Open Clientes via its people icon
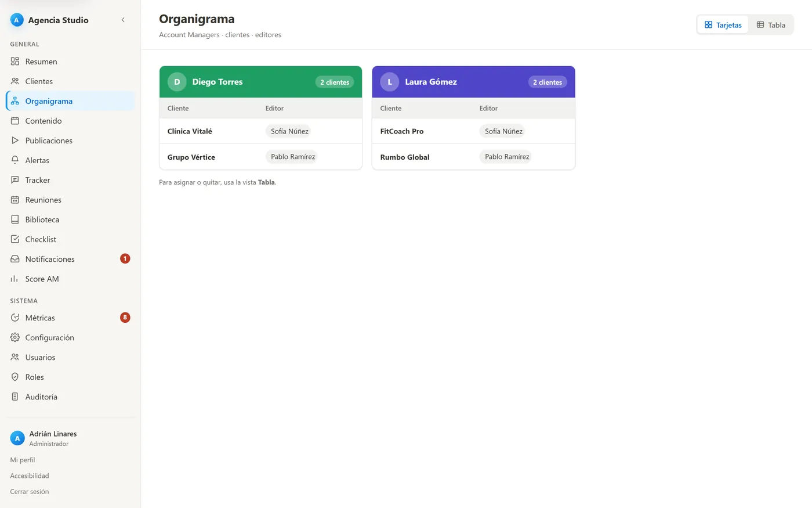Viewport: 812px width, 508px height. coord(15,81)
